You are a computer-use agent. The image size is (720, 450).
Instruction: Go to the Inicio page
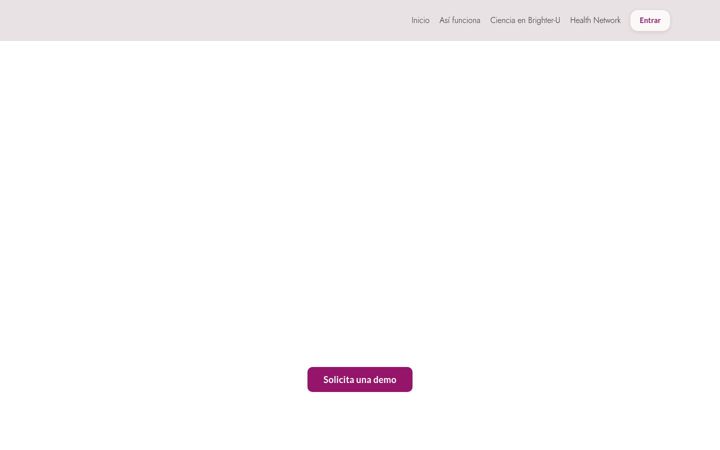coord(420,20)
